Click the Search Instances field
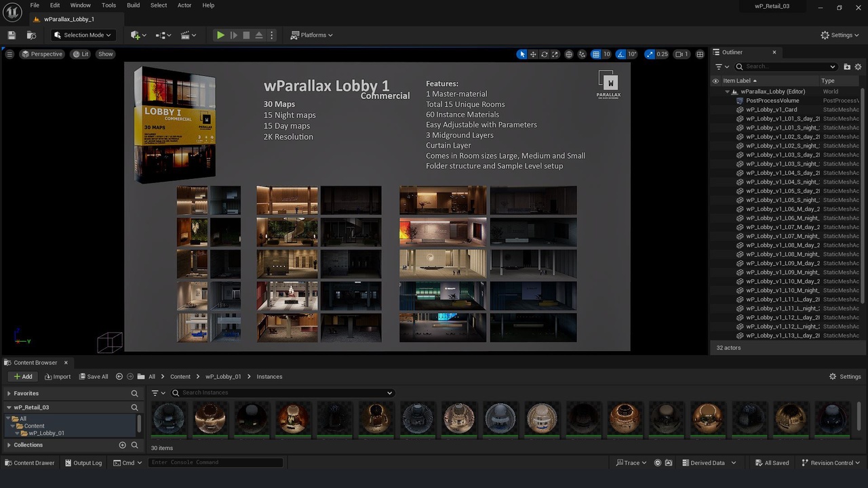The image size is (868, 488). pos(281,393)
